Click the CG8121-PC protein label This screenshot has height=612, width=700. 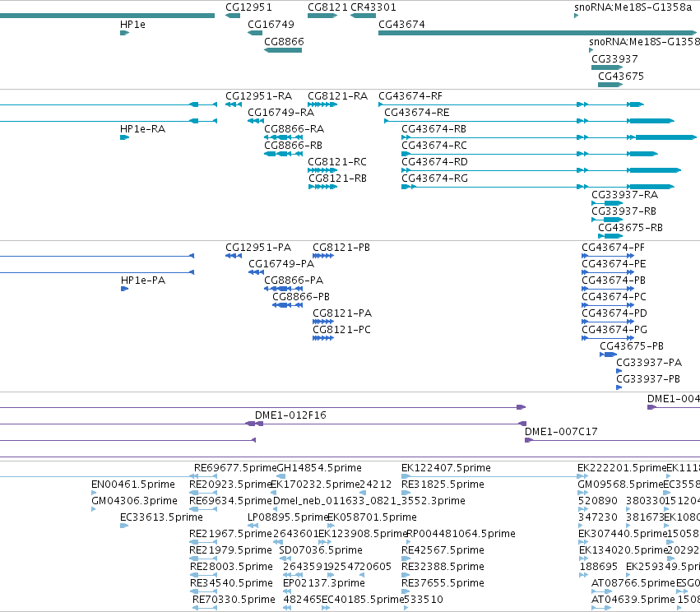[x=341, y=330]
